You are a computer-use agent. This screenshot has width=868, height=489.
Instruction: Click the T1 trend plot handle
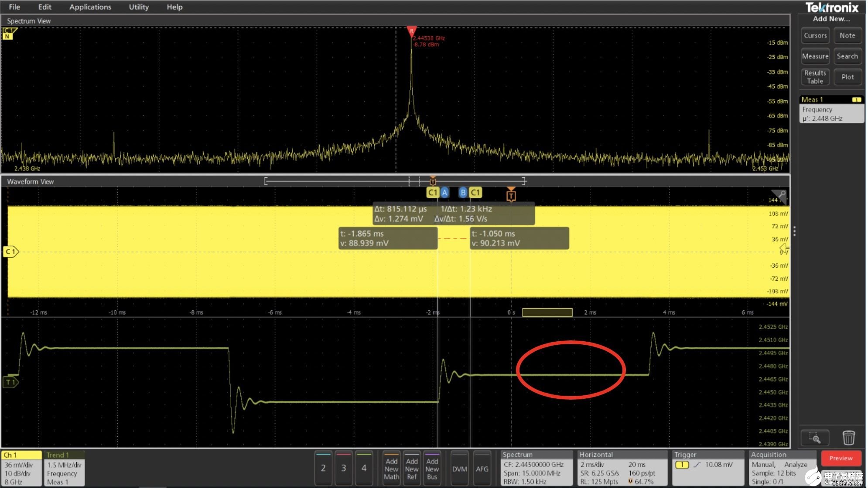[x=10, y=382]
